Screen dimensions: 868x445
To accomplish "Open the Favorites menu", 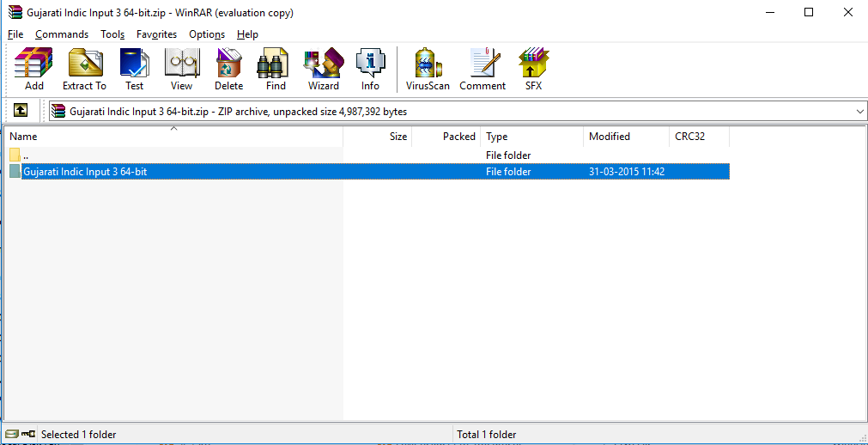I will (156, 34).
